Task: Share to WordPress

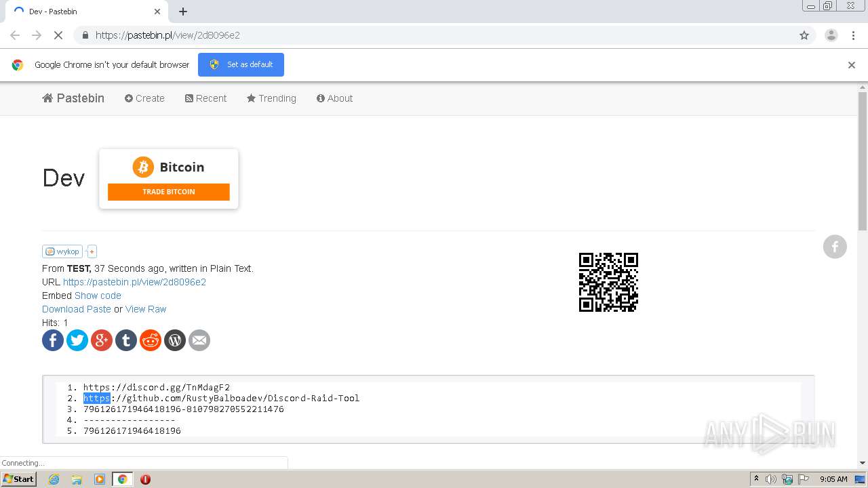Action: tap(175, 340)
